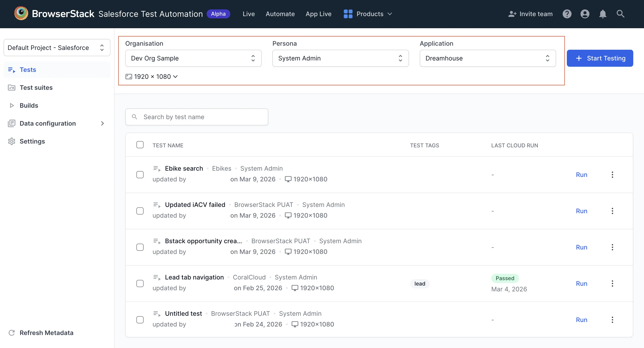Open the Settings gear icon

[x=11, y=141]
